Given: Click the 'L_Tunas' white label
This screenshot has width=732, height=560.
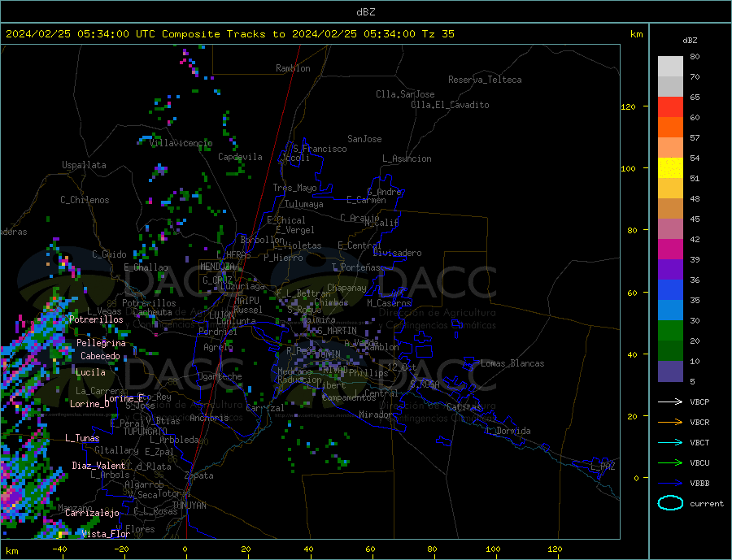Looking at the screenshot, I should coord(82,438).
